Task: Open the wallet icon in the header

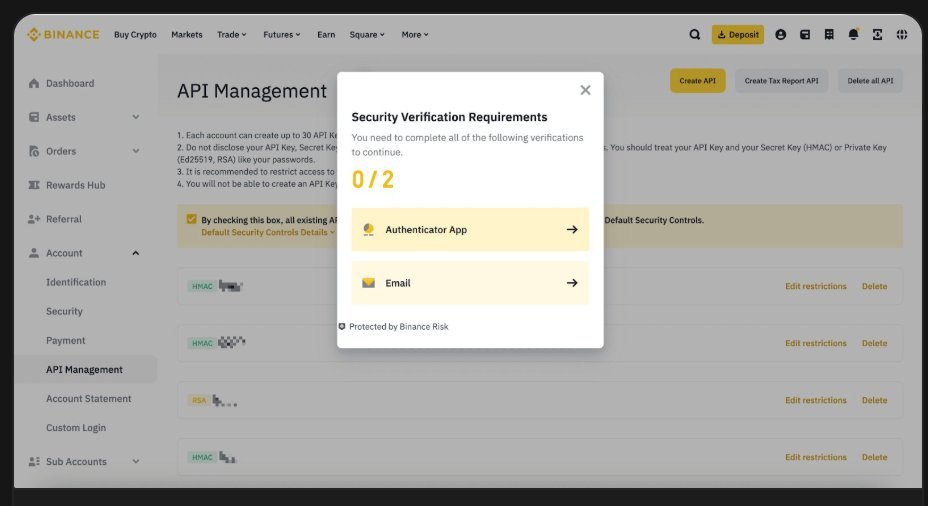Action: (805, 34)
